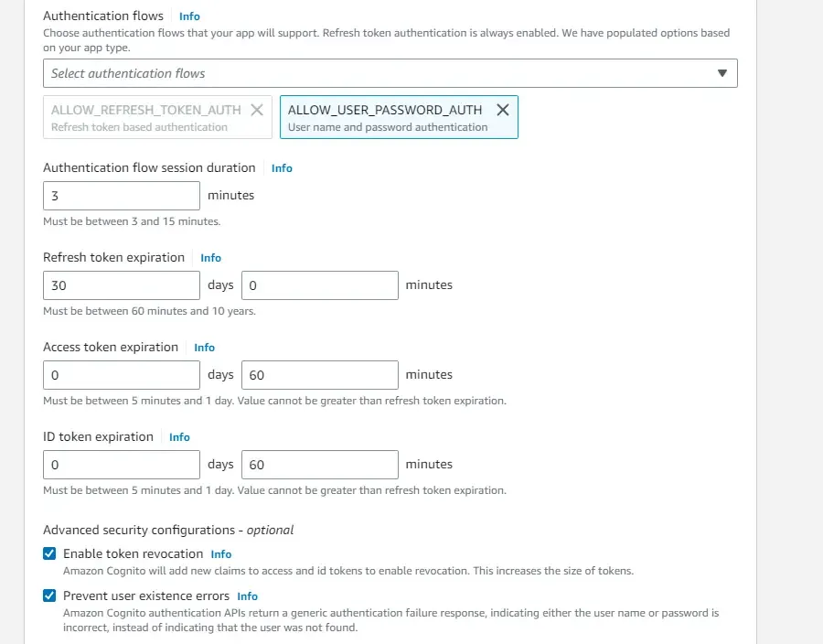Open the authentication flows dropdown arrow
This screenshot has width=823, height=644.
tap(723, 73)
